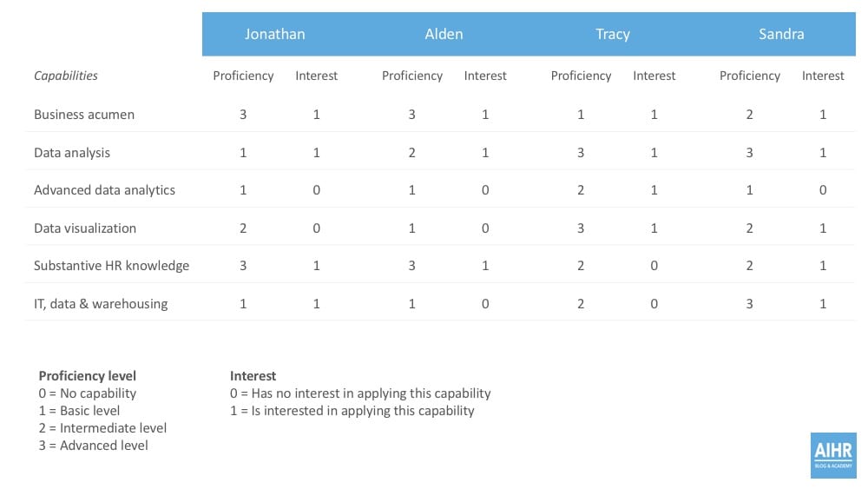Click Sandra's IT, data & warehousing proficiency value
Screen dimensions: 868x489
[x=750, y=304]
